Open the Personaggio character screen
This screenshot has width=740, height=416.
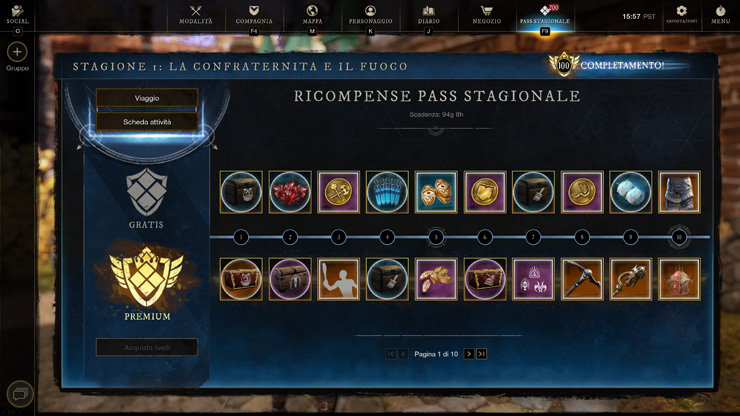point(370,14)
